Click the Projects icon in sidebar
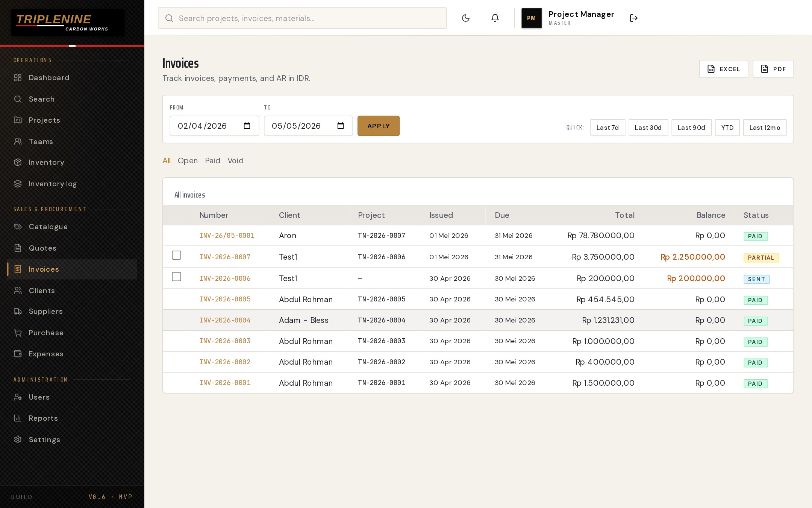Viewport: 812px width, 508px height. point(18,120)
